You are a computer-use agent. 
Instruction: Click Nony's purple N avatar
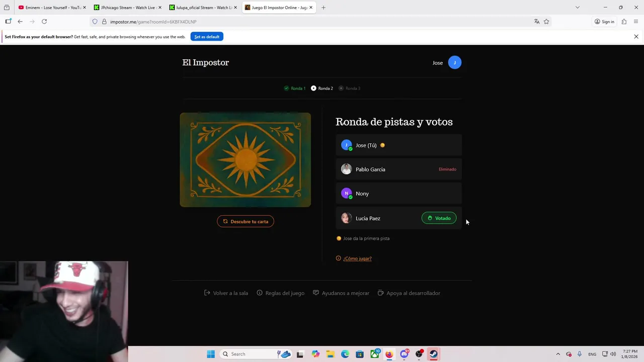point(346,194)
